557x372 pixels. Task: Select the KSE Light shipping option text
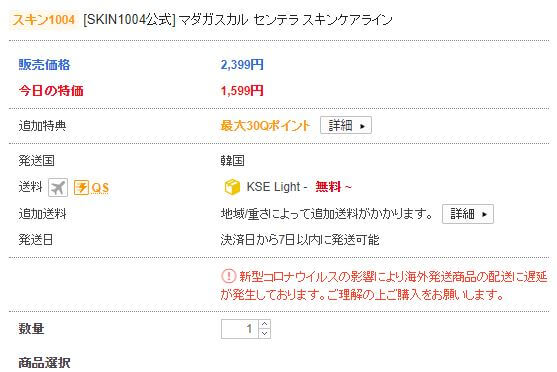[274, 187]
